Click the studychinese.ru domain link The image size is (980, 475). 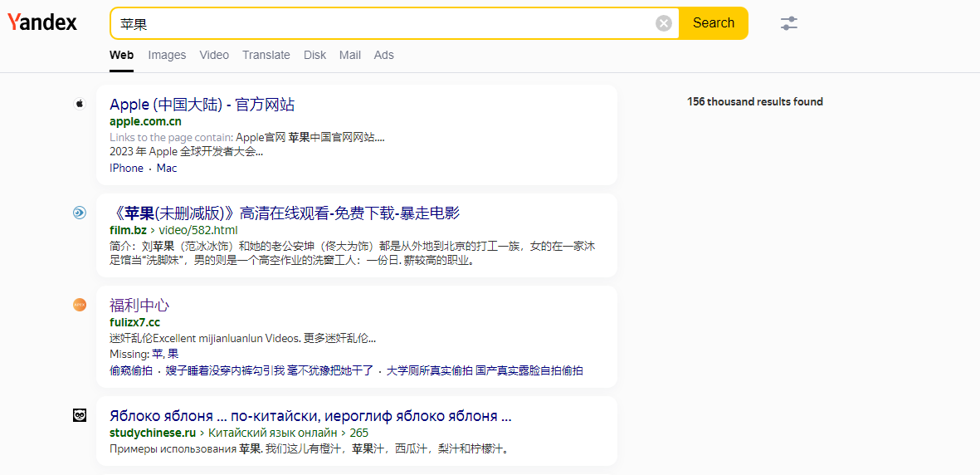tap(153, 433)
